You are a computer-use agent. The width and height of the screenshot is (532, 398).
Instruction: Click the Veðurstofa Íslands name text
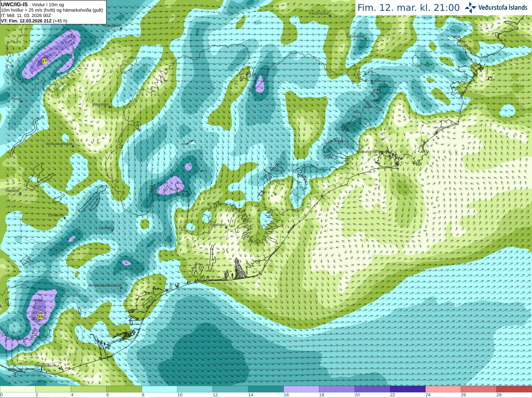tap(502, 7)
